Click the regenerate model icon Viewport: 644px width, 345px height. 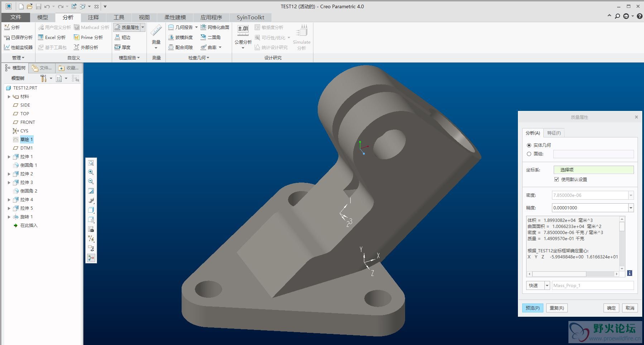point(74,6)
